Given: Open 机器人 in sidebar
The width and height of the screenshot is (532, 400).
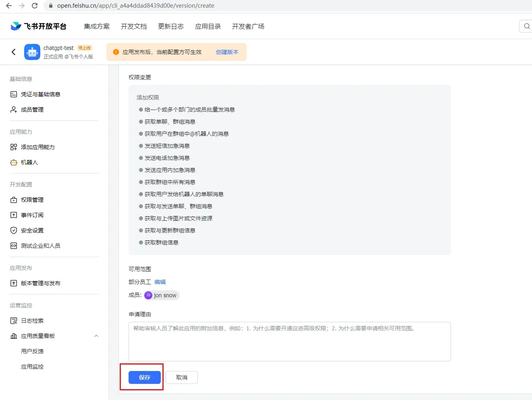Looking at the screenshot, I should [x=29, y=162].
